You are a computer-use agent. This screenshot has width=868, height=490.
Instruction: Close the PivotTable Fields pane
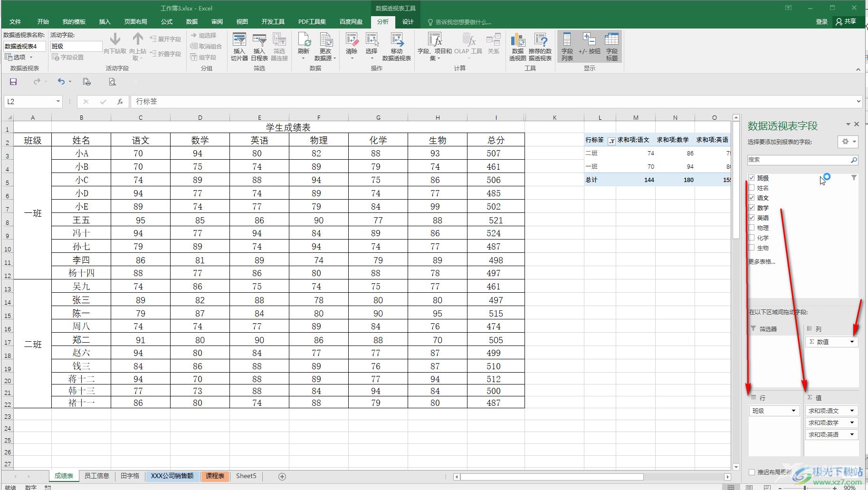[x=857, y=124]
